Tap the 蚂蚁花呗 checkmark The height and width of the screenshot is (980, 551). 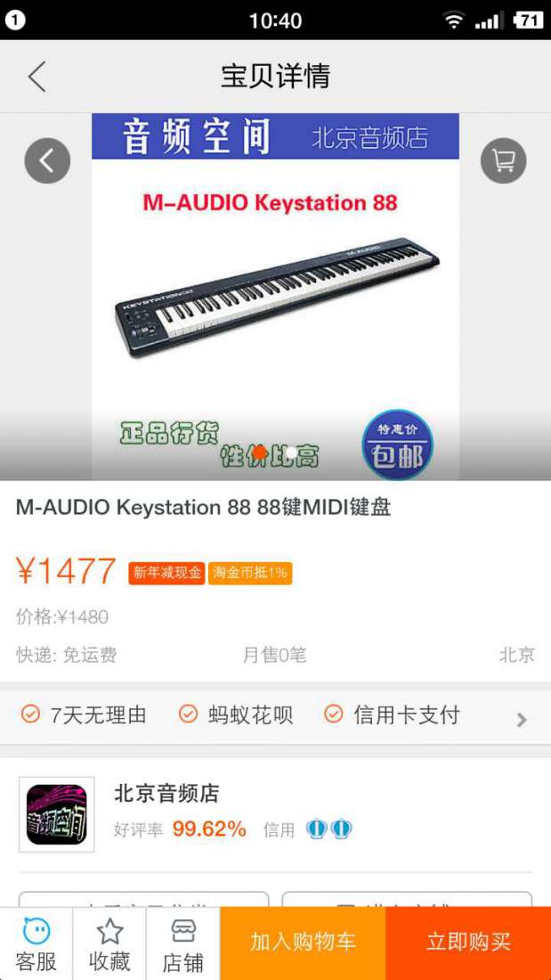tap(188, 714)
